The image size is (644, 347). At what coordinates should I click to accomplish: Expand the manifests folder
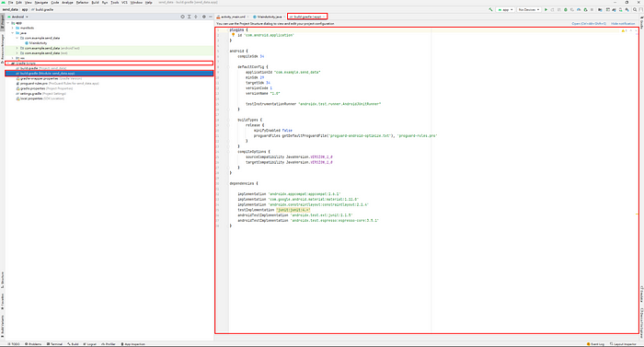(13, 28)
